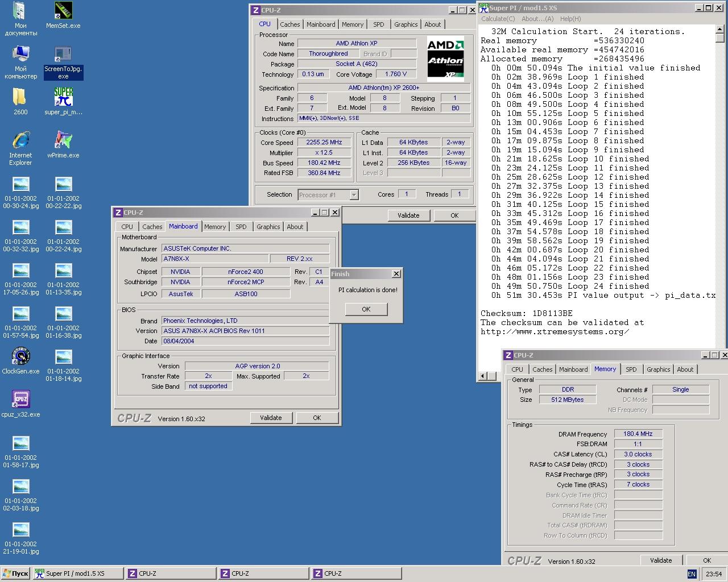Open the Мои документы desktop icon

coord(20,19)
